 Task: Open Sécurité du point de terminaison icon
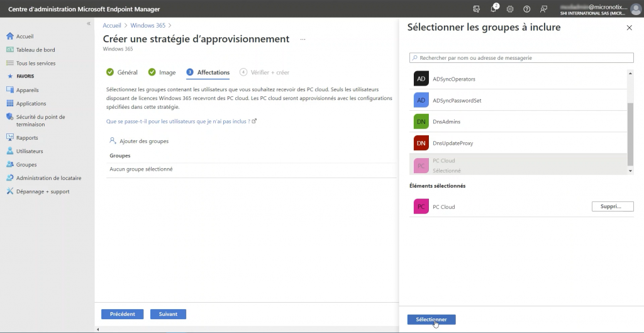tap(10, 117)
